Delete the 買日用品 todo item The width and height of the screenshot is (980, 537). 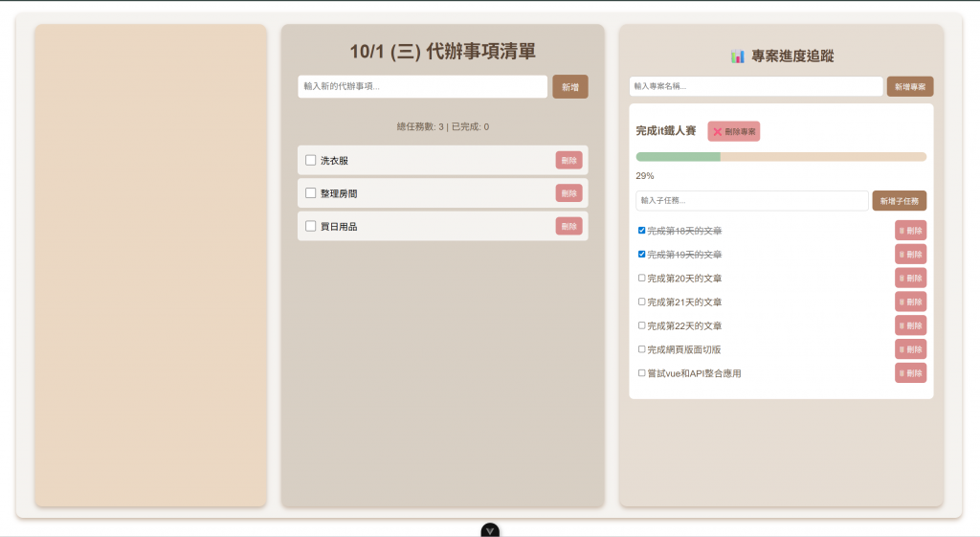[568, 226]
